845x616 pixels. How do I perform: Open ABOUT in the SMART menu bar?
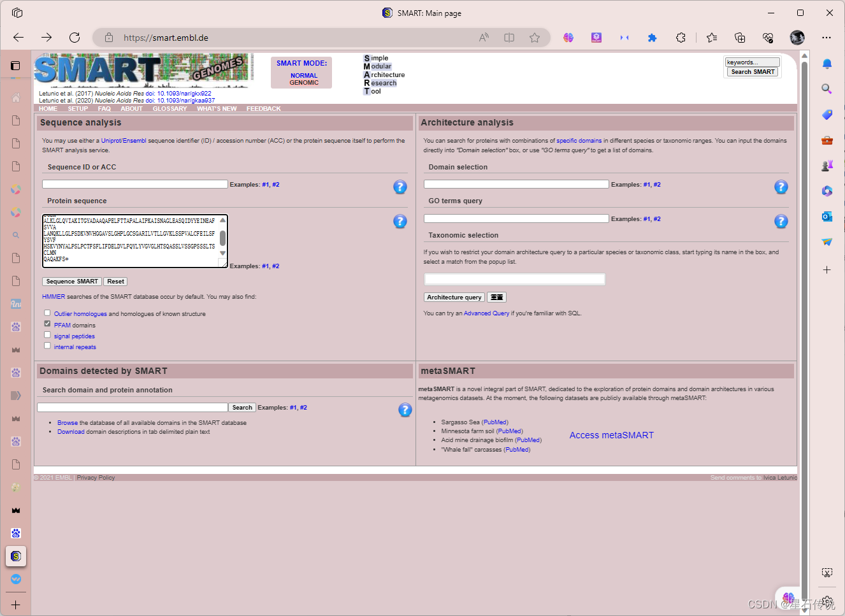click(x=131, y=109)
